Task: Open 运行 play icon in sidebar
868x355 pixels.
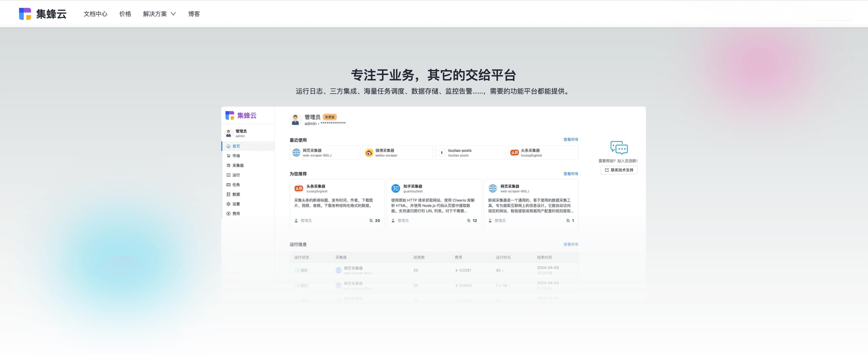Action: tap(229, 175)
